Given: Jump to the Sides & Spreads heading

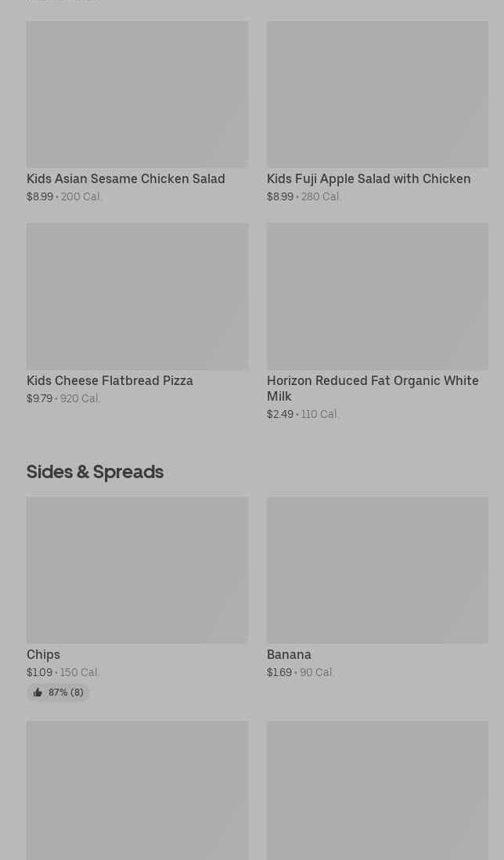Looking at the screenshot, I should (x=95, y=471).
